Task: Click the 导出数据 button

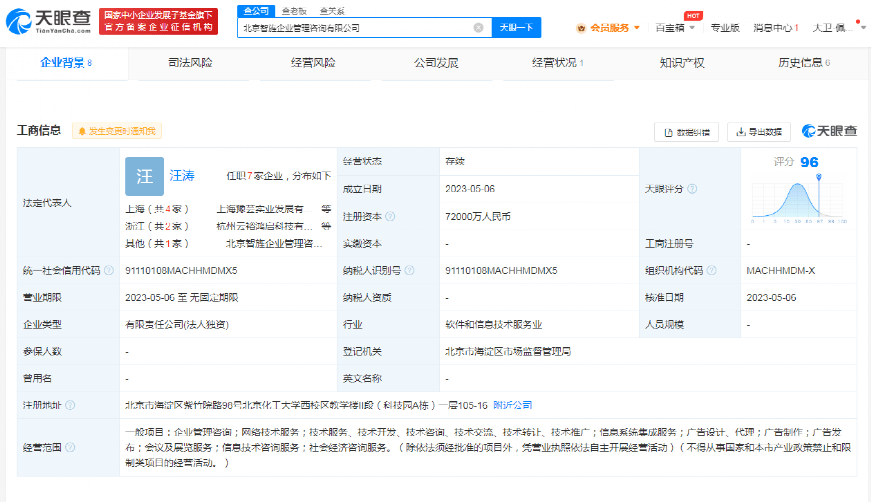Action: pyautogui.click(x=759, y=132)
